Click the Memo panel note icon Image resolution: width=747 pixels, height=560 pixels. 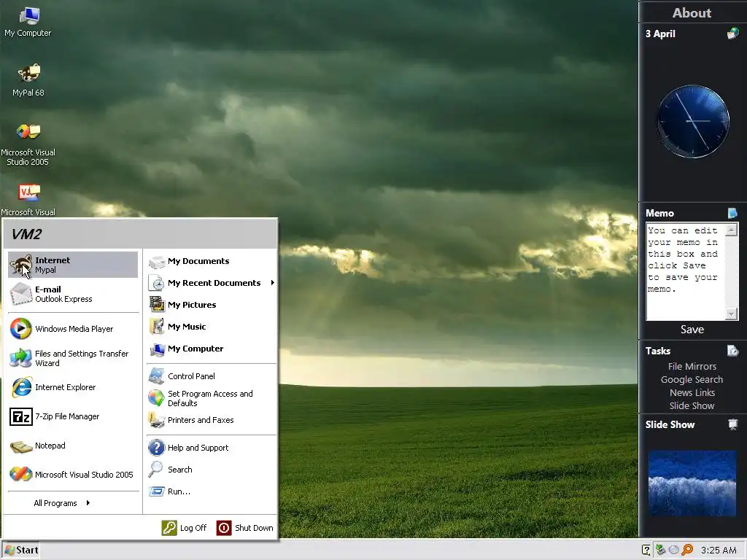[732, 213]
